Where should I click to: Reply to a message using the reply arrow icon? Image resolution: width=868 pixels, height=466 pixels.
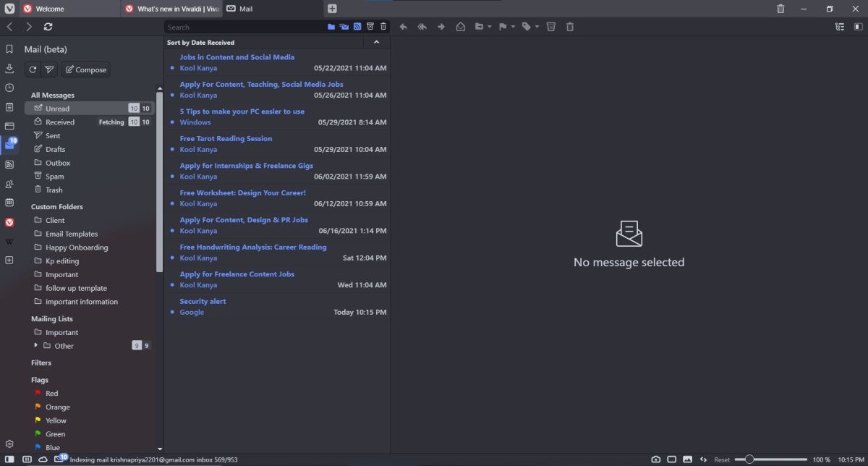[x=404, y=26]
